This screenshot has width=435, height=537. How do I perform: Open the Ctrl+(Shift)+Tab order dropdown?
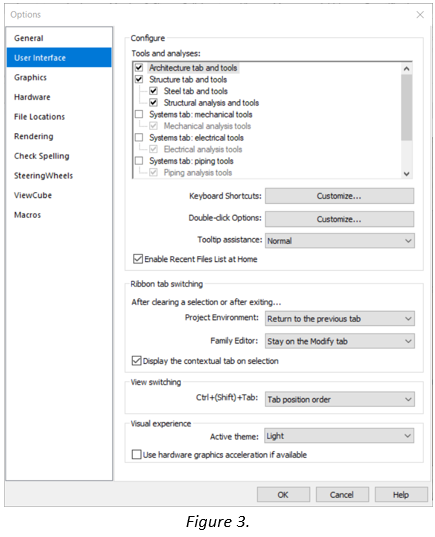point(340,399)
